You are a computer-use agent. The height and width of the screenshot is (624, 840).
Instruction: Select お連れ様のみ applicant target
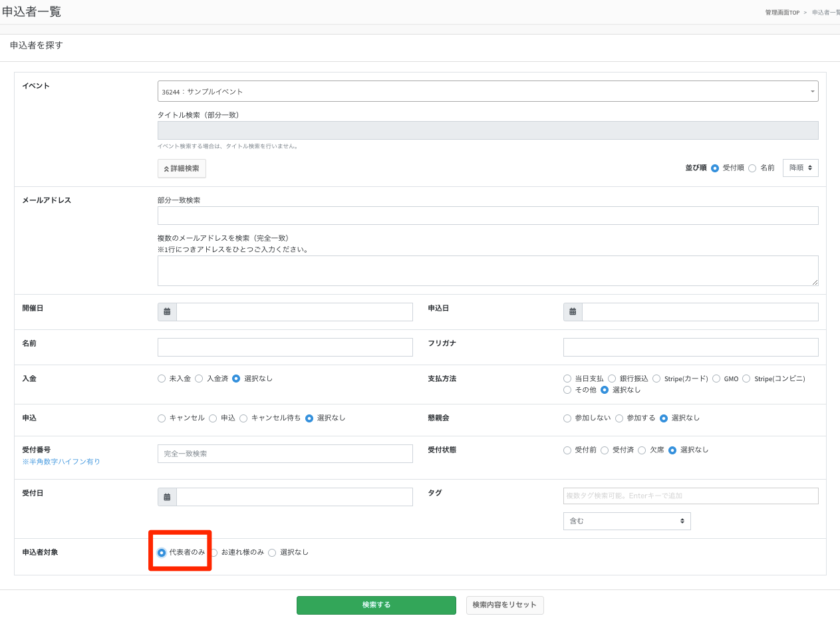(213, 553)
